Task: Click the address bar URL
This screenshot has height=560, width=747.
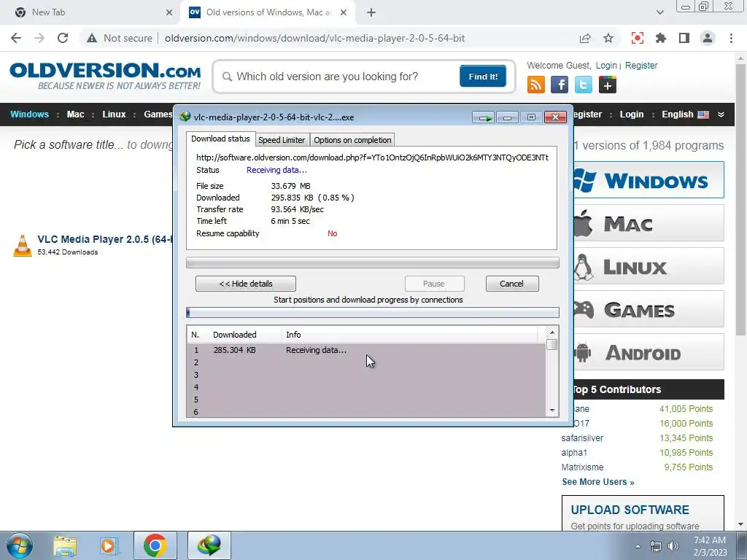Action: [315, 38]
